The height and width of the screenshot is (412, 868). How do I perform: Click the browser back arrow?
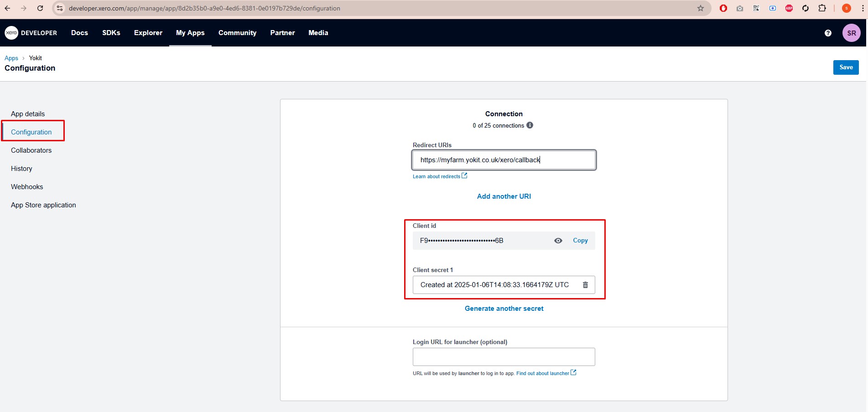7,8
